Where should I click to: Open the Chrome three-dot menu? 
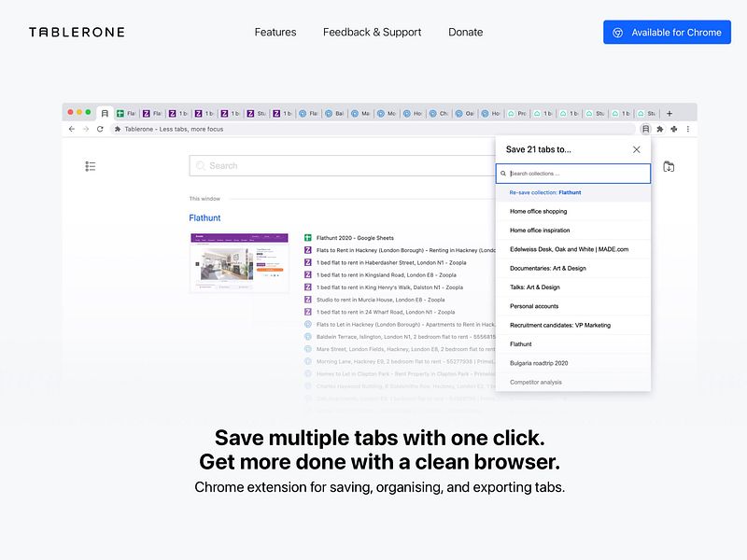[x=688, y=129]
